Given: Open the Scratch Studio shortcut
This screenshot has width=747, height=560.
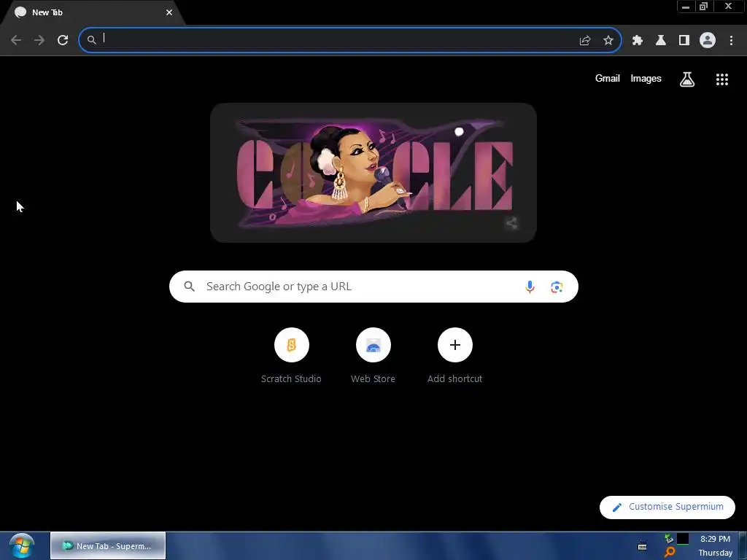Looking at the screenshot, I should [291, 356].
